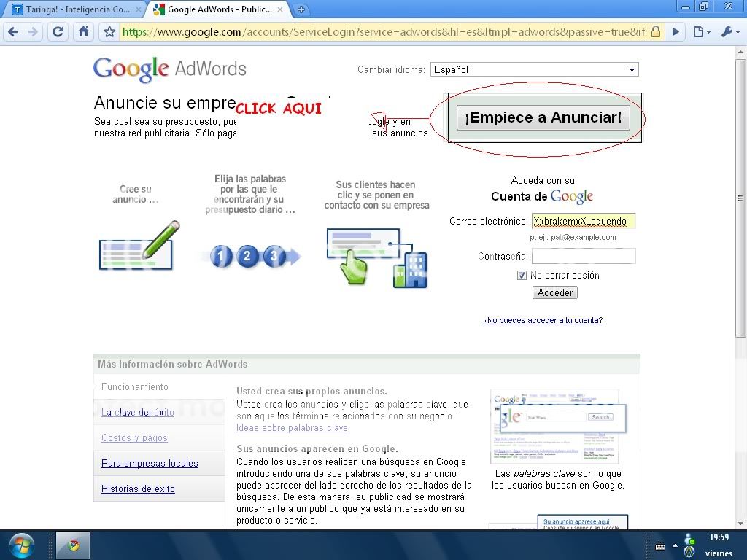Click the padlock security icon in address bar

point(656,32)
